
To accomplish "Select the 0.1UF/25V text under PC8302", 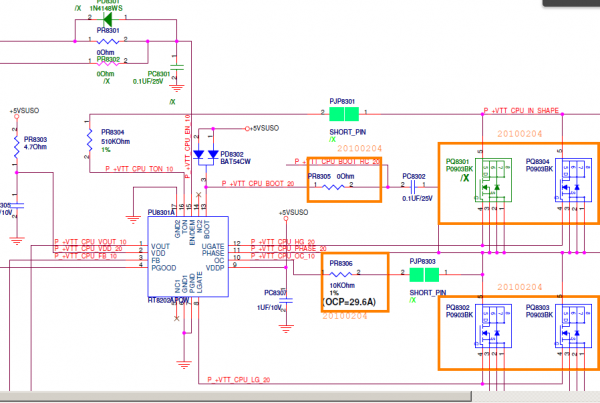I will (x=417, y=199).
